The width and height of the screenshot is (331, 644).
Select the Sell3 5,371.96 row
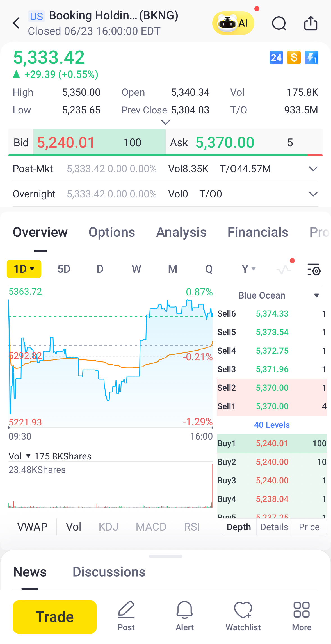tap(272, 369)
